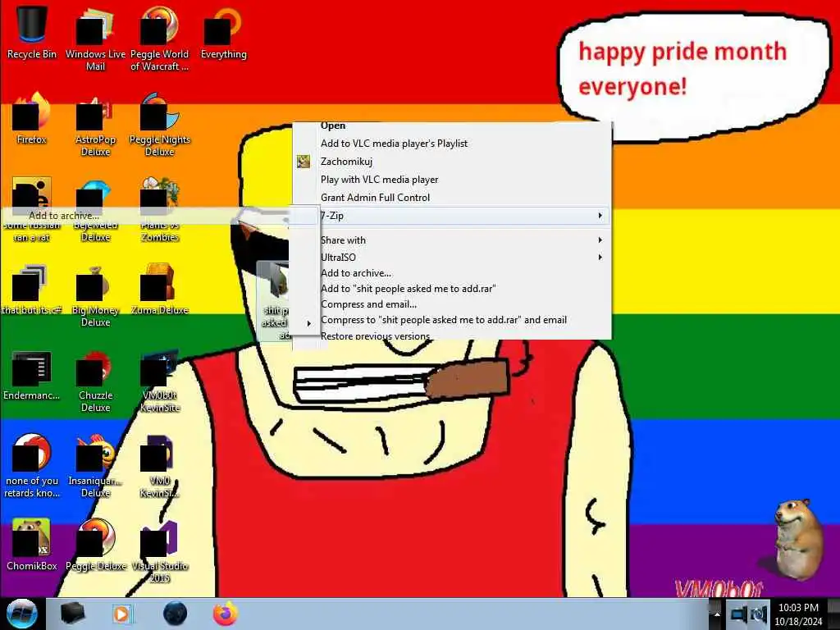Viewport: 840px width, 630px height.
Task: Click the Windows Start orb
Action: click(x=21, y=614)
